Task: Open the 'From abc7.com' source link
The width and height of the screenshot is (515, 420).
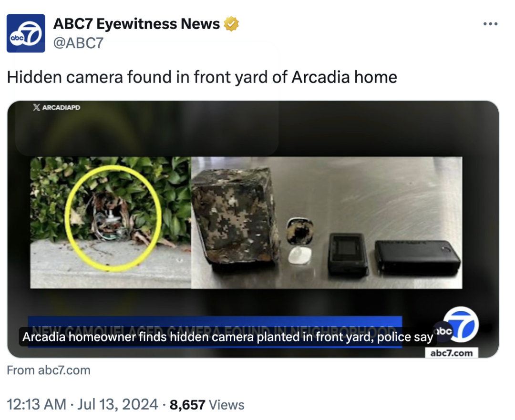Action: pos(49,370)
